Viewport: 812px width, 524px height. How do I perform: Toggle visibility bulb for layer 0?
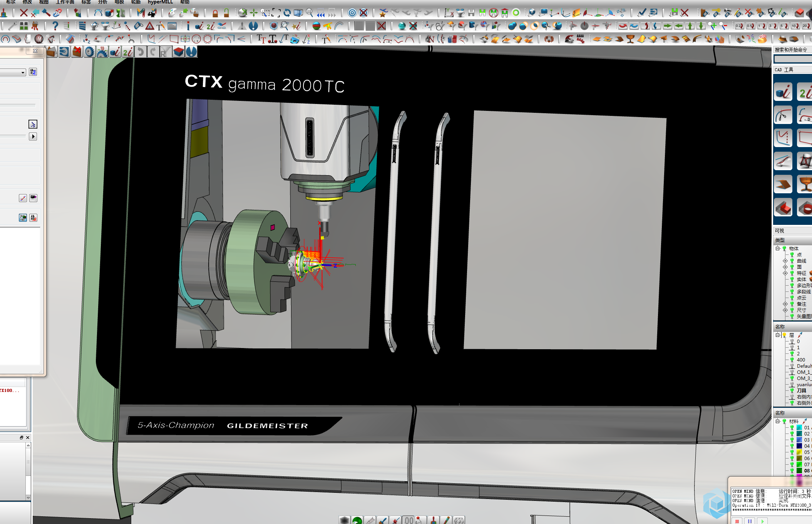click(792, 342)
